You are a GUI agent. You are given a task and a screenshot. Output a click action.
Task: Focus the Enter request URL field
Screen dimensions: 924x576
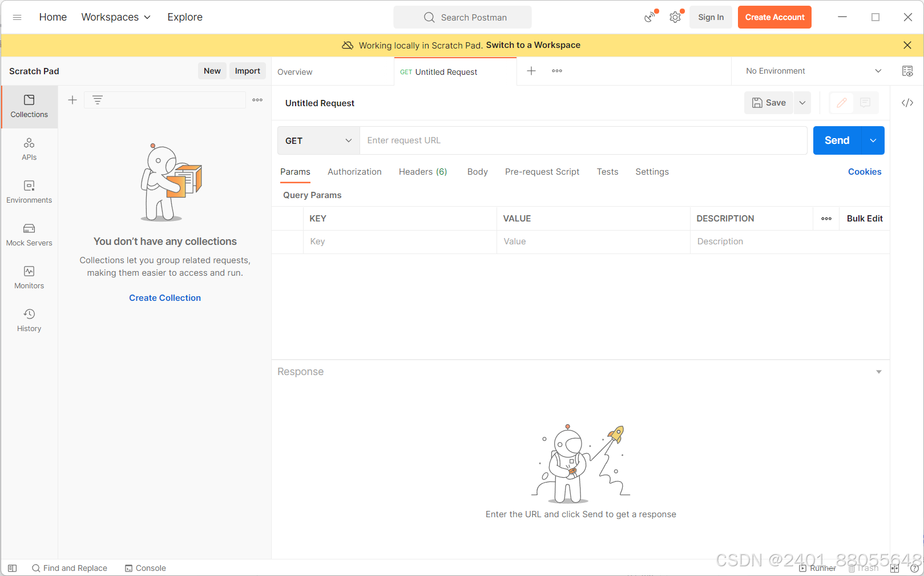583,140
